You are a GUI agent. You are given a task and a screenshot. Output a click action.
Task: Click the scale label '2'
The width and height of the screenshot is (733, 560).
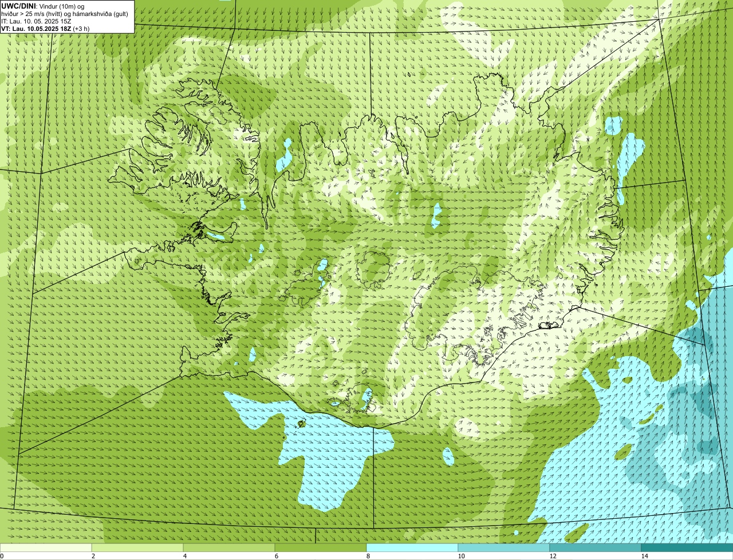click(93, 556)
